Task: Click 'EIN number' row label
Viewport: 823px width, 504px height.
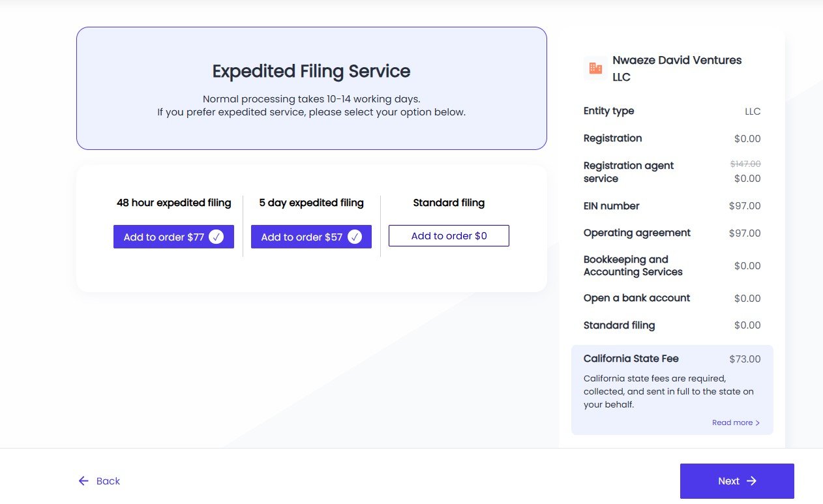Action: [x=611, y=206]
